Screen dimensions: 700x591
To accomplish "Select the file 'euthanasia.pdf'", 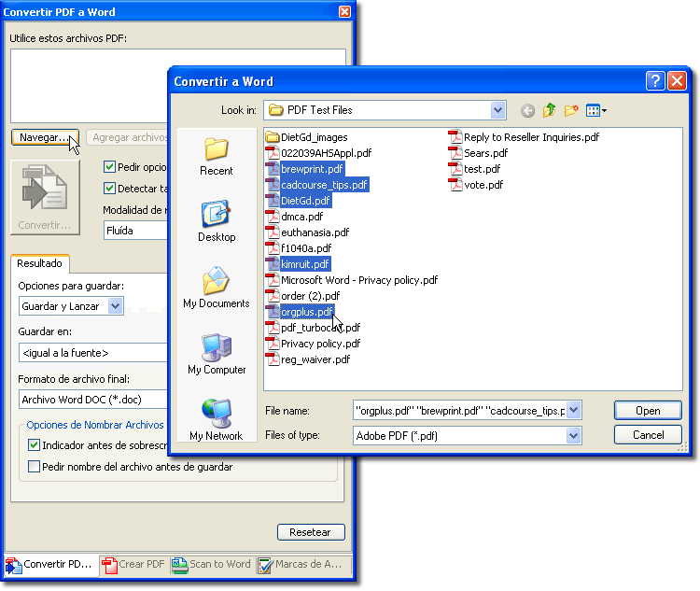I will click(315, 232).
